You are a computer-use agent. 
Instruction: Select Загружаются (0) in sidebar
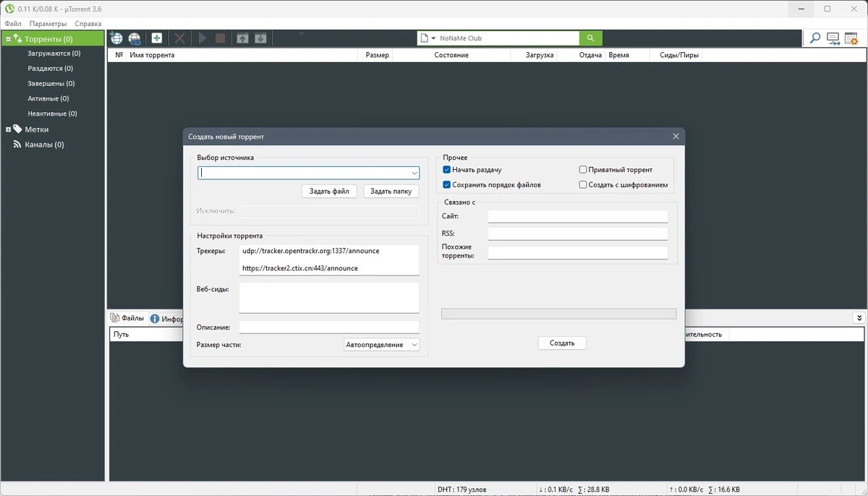coord(54,54)
